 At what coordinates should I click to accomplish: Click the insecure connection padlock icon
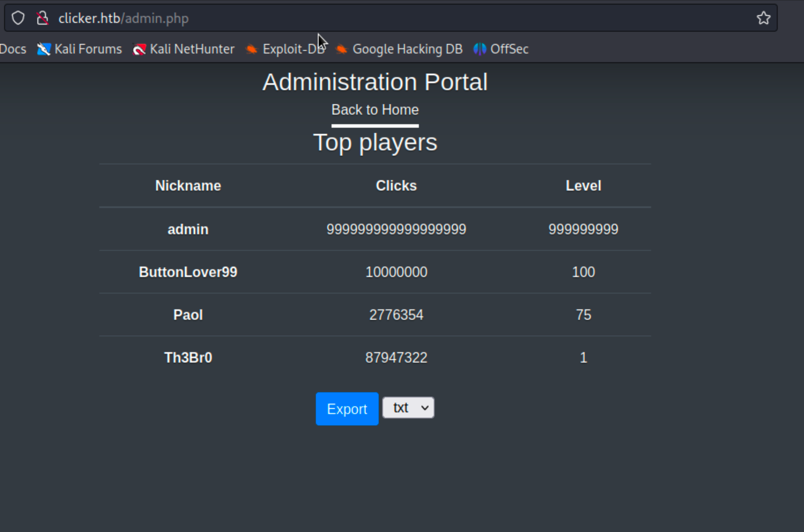(42, 18)
